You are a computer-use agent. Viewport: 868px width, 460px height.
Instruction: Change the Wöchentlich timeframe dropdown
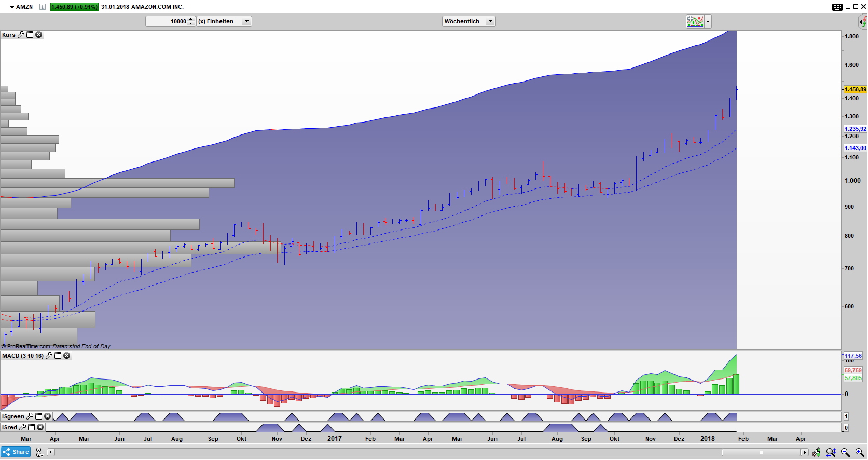tap(490, 21)
